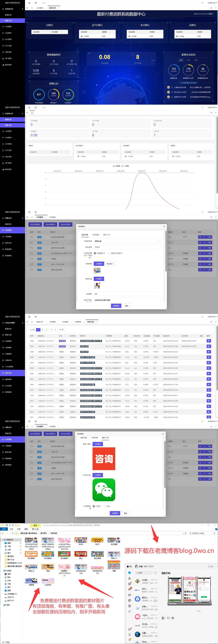Click the QQ screenshot scissors icon
Image resolution: width=218 pixels, height=644 pixels.
coord(163,618)
